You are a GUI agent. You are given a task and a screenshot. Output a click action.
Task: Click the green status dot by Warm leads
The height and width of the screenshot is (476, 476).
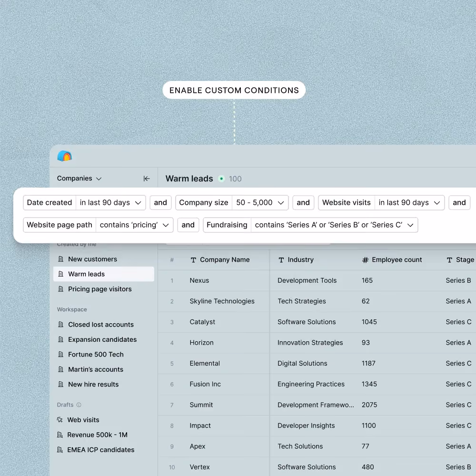click(x=221, y=178)
